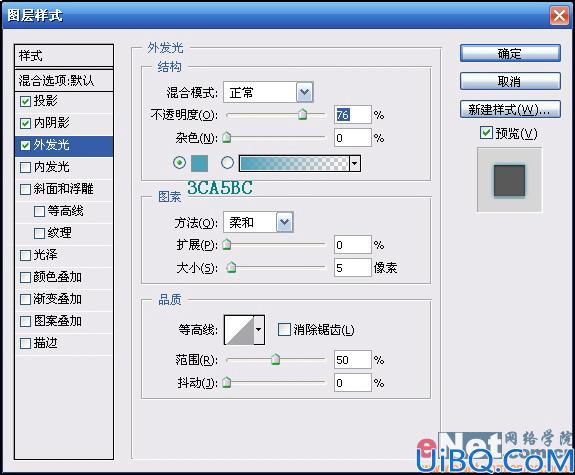Click the 大小 size value field

pyautogui.click(x=352, y=268)
